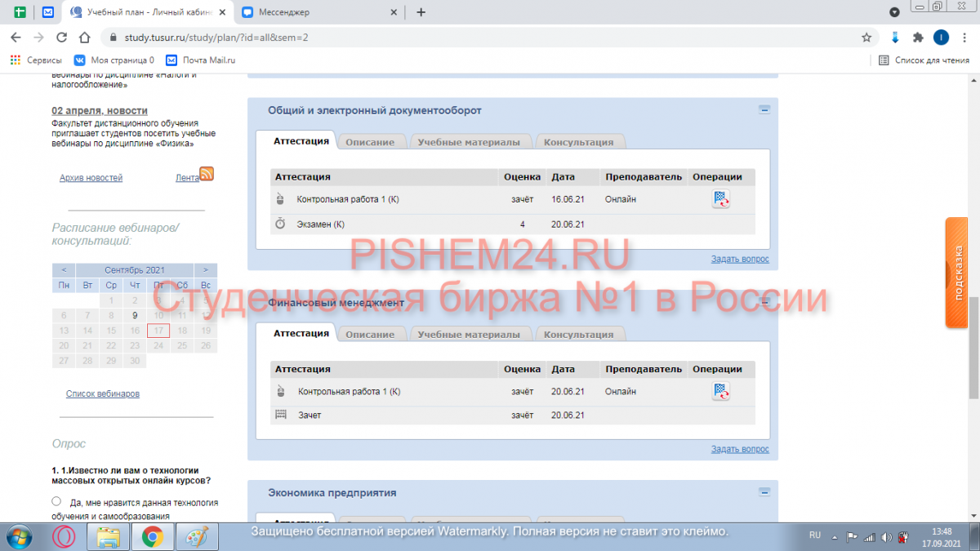Collapse the Общий и электронный документооборот section
Image resolution: width=980 pixels, height=551 pixels.
pos(764,109)
